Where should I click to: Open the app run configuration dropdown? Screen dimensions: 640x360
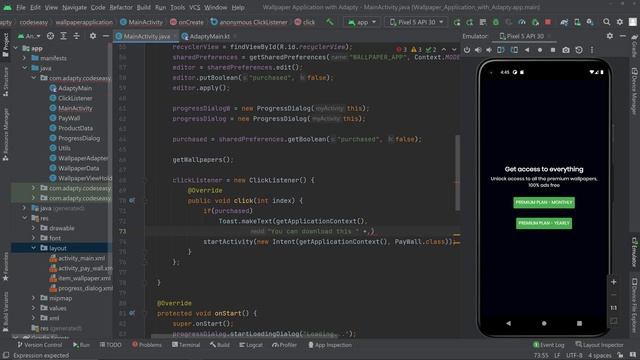click(x=362, y=22)
